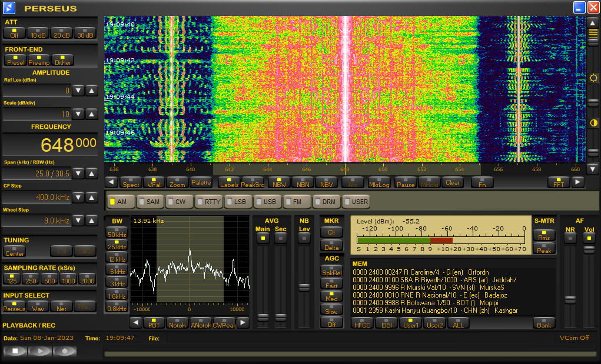Click the right arrow after CWPeak
The height and width of the screenshot is (364, 601).
243,322
